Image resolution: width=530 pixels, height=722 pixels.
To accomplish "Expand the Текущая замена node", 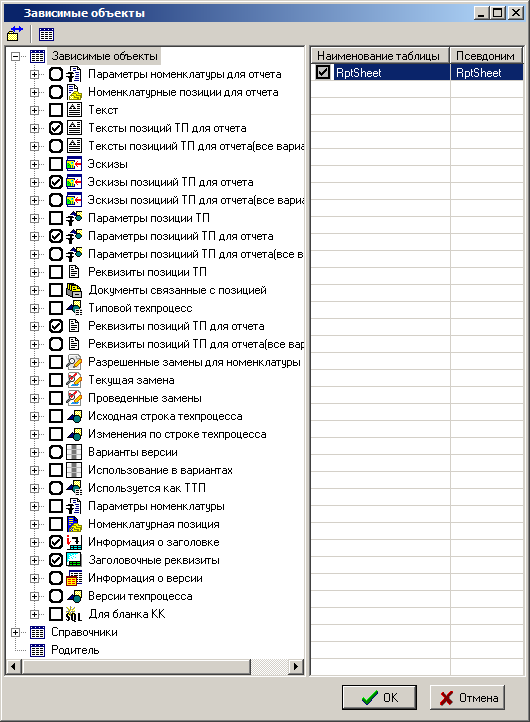I will (x=35, y=380).
